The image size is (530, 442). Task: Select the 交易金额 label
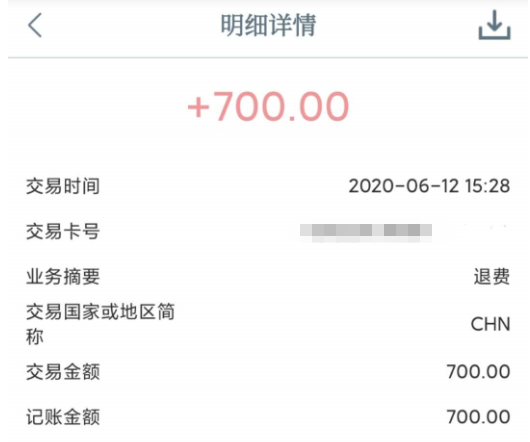63,372
